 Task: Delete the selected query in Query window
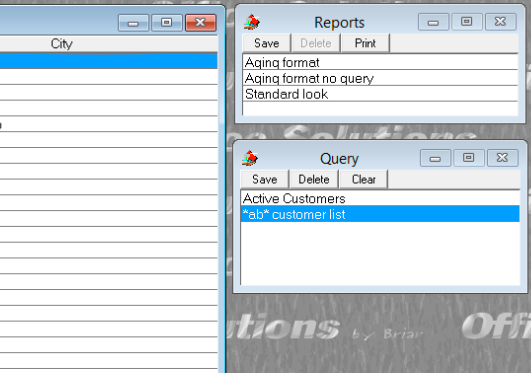pos(314,179)
